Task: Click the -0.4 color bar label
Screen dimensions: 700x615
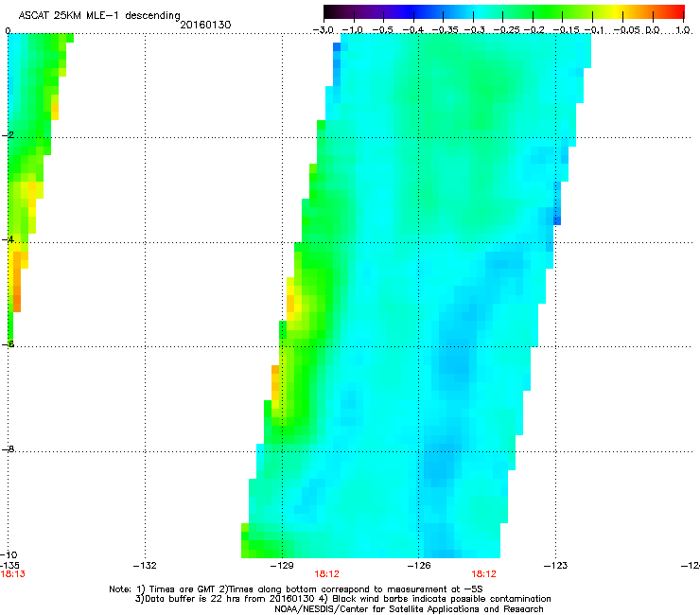Action: point(413,30)
